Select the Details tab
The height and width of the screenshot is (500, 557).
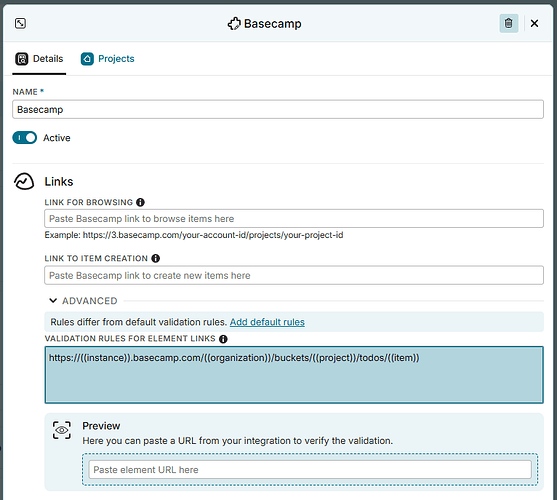pyautogui.click(x=39, y=59)
